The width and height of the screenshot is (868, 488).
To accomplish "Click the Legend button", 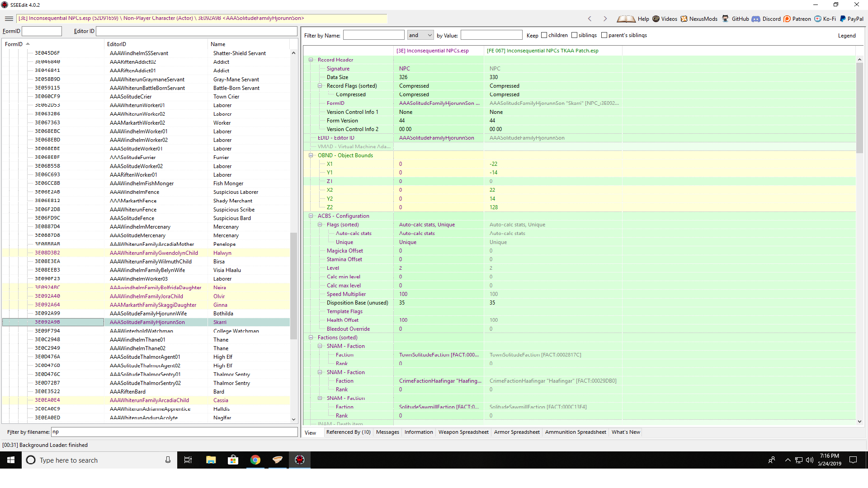I will [846, 36].
